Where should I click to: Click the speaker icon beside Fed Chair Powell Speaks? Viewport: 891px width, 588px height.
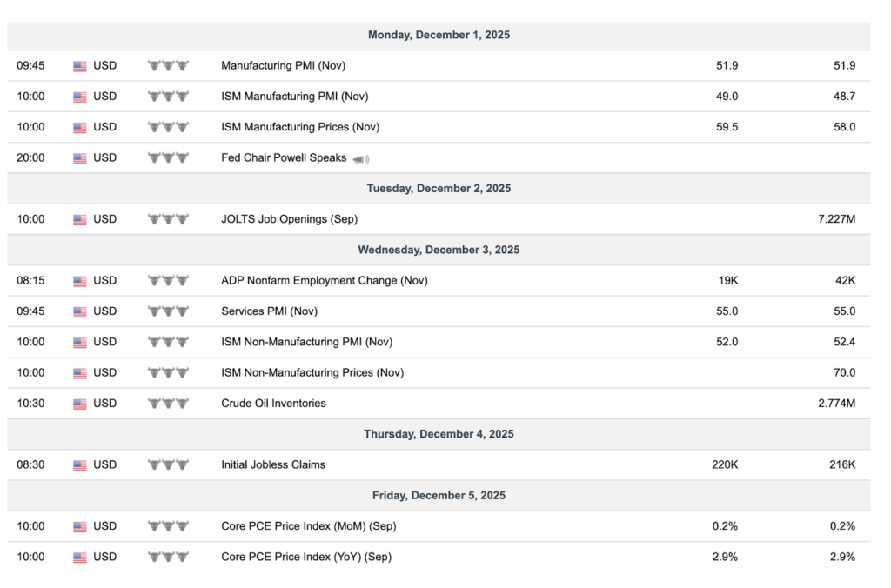point(361,158)
